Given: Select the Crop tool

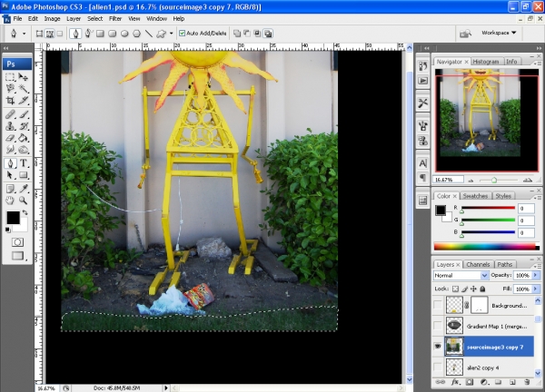Looking at the screenshot, I should pos(10,101).
